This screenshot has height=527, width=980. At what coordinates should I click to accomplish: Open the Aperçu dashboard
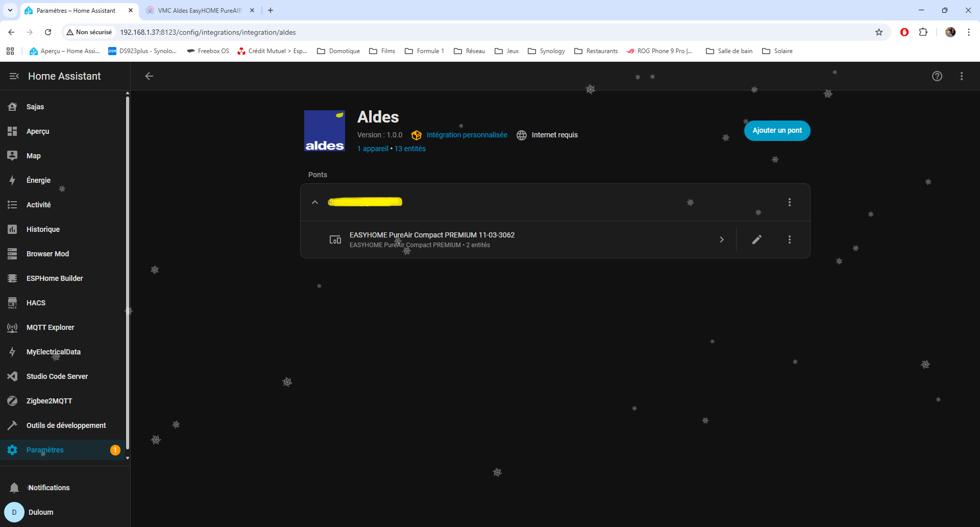coord(63,131)
